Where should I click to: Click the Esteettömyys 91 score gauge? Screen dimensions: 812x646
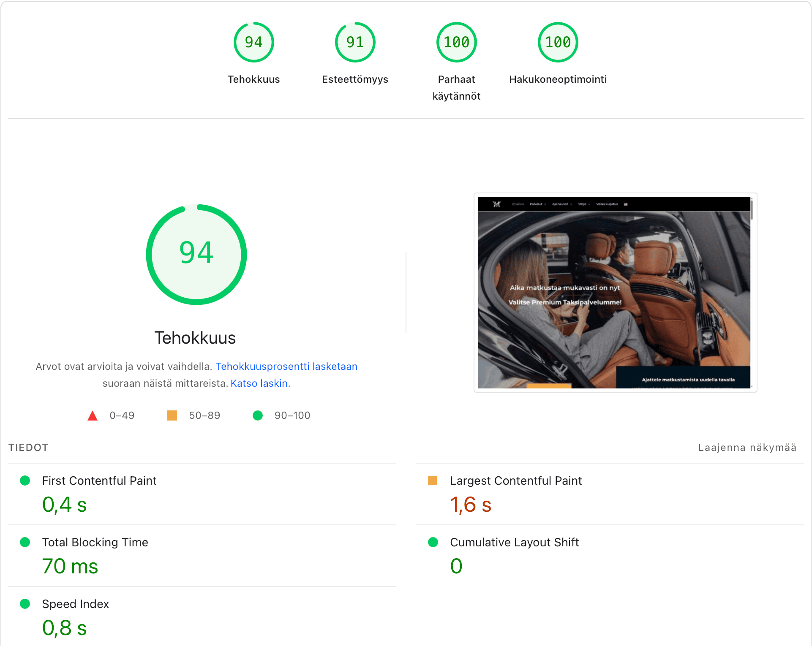tap(355, 42)
